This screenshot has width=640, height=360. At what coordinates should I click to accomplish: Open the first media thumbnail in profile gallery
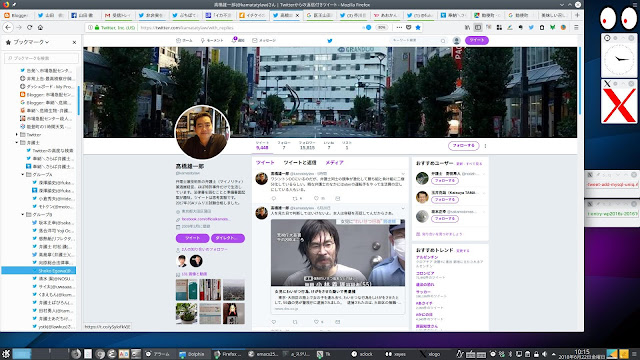[187, 290]
